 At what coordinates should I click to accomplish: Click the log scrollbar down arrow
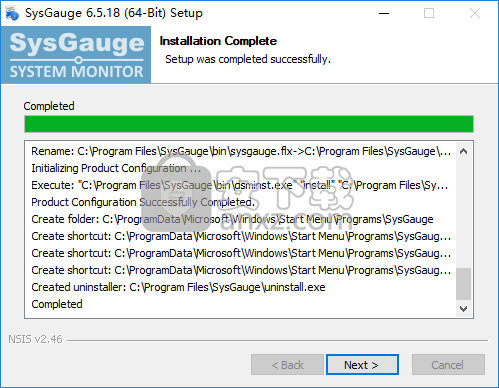tap(463, 309)
